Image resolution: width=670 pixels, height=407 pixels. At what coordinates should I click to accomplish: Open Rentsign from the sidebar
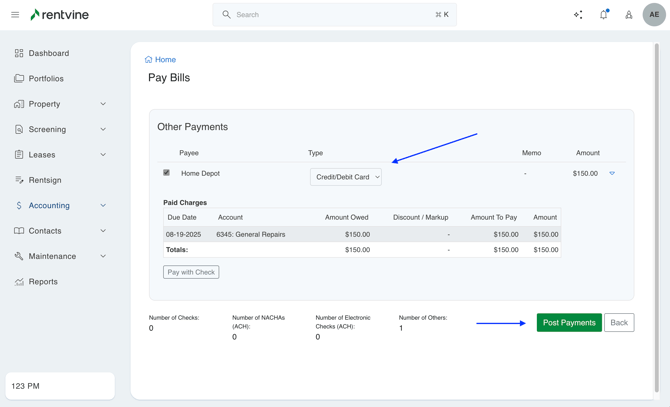(x=45, y=180)
